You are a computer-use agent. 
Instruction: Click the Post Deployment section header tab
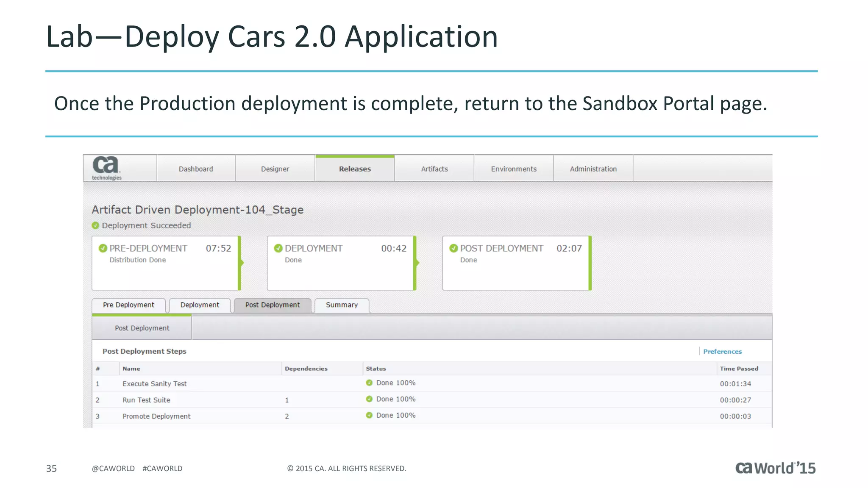[142, 328]
